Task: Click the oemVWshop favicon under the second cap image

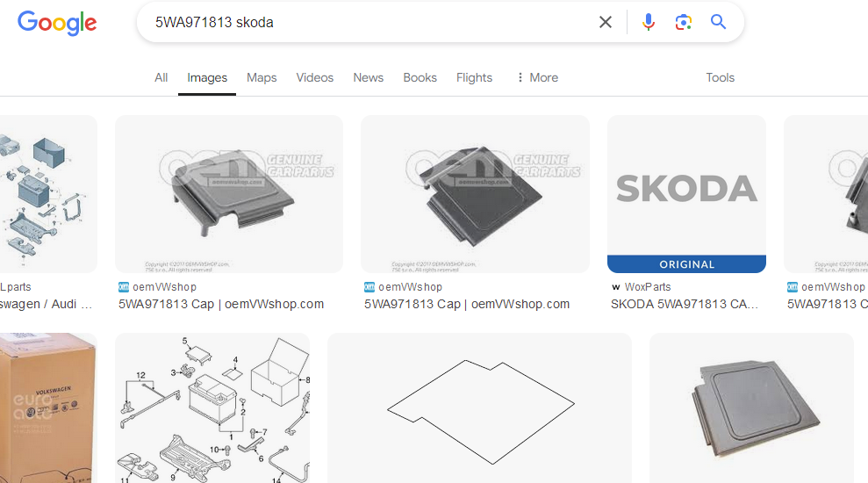Action: [x=369, y=287]
